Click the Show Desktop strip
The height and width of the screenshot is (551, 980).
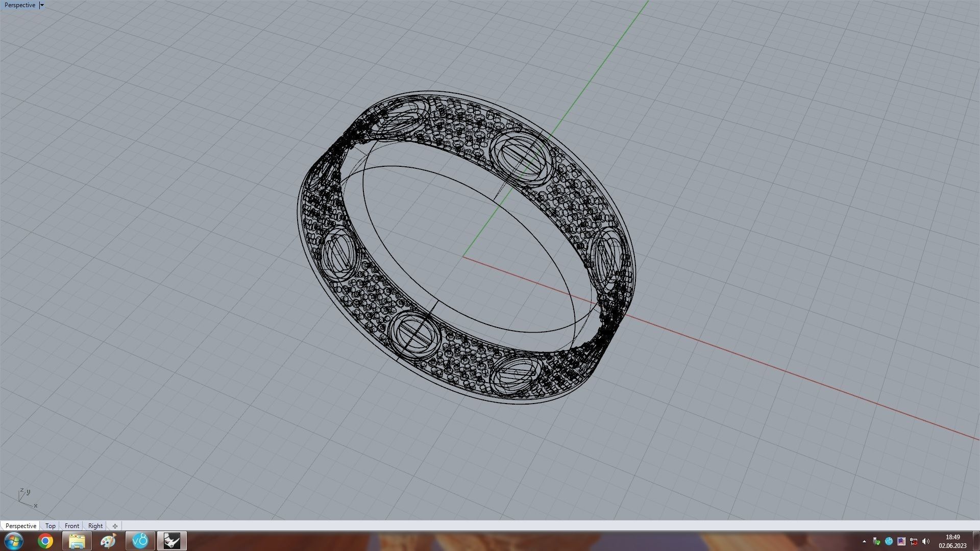[x=976, y=541]
